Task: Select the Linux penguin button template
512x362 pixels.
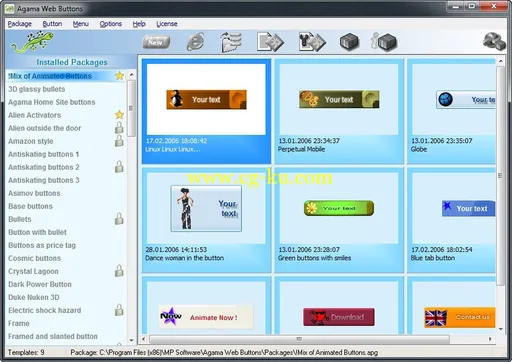Action: [206, 111]
